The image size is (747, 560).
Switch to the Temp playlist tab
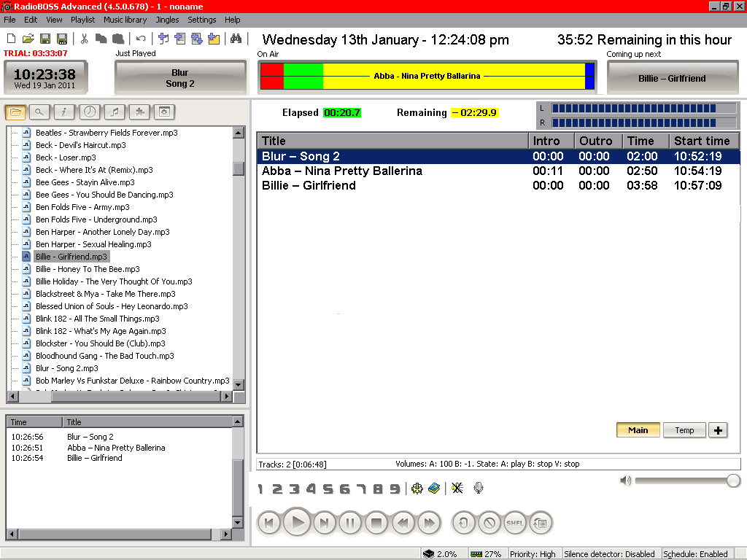point(684,430)
